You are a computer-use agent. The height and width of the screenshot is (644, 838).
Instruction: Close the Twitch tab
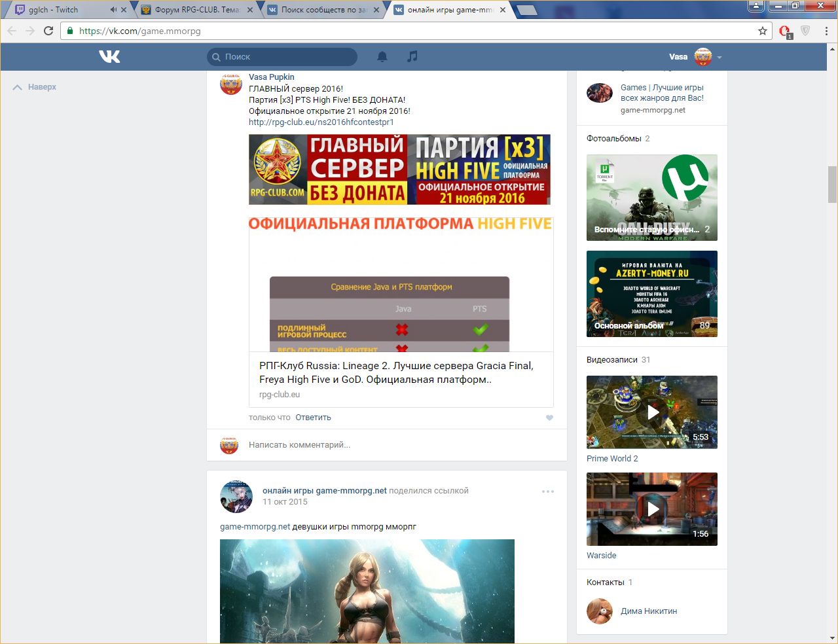tap(124, 10)
